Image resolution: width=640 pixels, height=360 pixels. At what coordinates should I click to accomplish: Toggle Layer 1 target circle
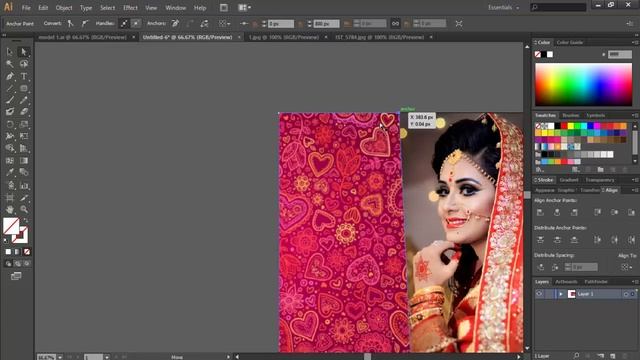tap(626, 294)
